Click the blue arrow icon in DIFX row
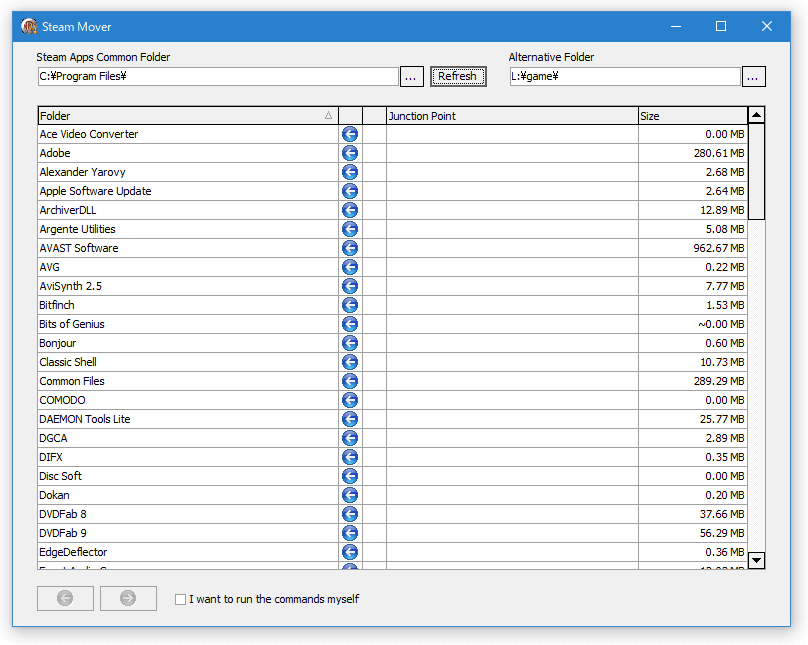 pos(350,457)
